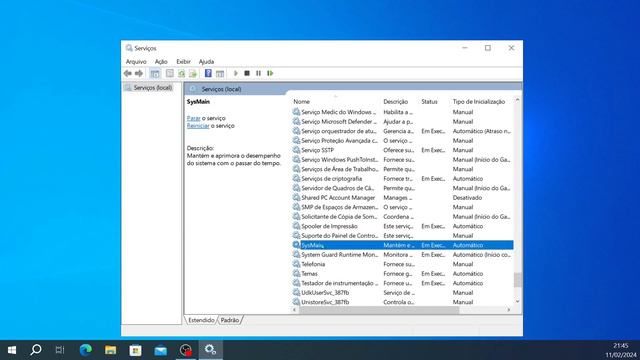Click the Reiniciar service link
Viewport: 640px width, 360px height.
198,126
